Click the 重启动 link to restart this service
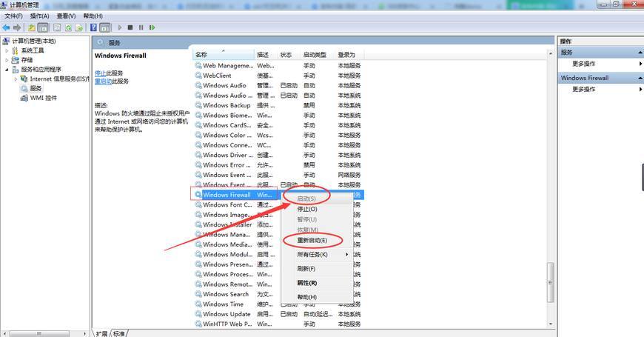This screenshot has width=644, height=337. [x=103, y=81]
